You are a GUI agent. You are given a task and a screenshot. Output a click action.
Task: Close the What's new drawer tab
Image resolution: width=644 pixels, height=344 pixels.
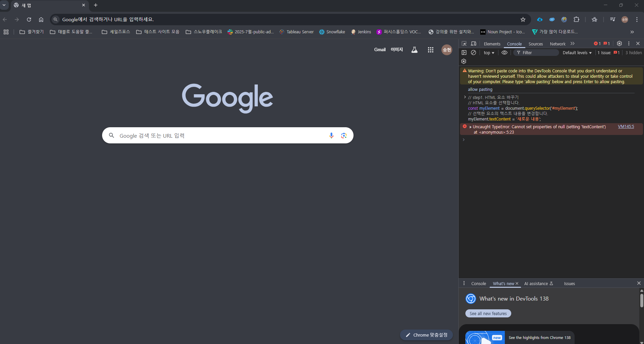(517, 283)
